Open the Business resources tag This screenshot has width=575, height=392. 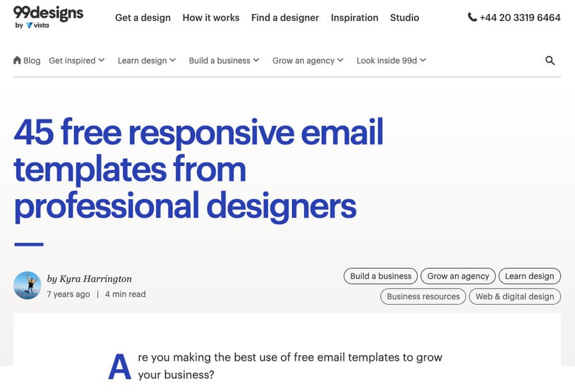pos(423,296)
